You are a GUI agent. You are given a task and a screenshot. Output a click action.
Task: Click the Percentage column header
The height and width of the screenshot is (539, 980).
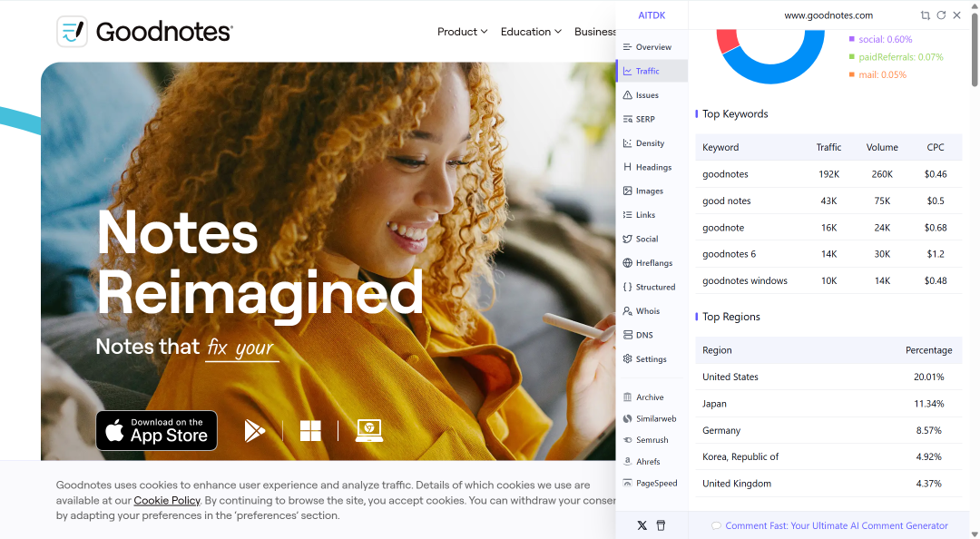(929, 350)
